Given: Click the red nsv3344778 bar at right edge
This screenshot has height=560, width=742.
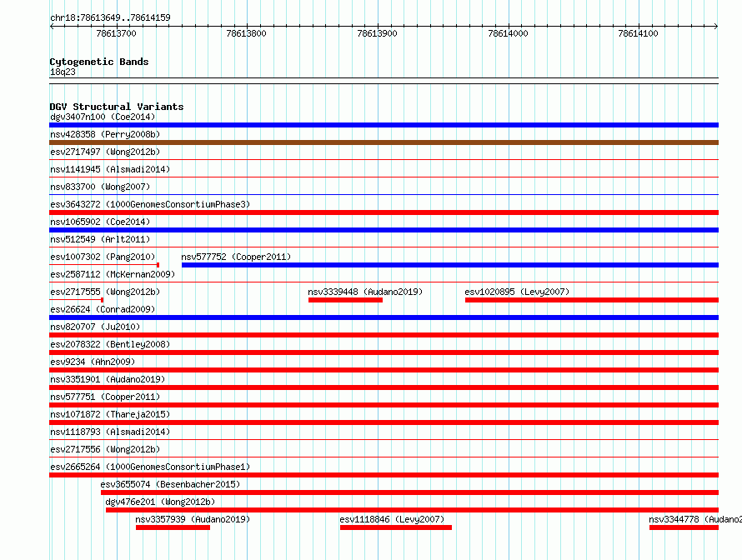Looking at the screenshot, I should pos(684,527).
